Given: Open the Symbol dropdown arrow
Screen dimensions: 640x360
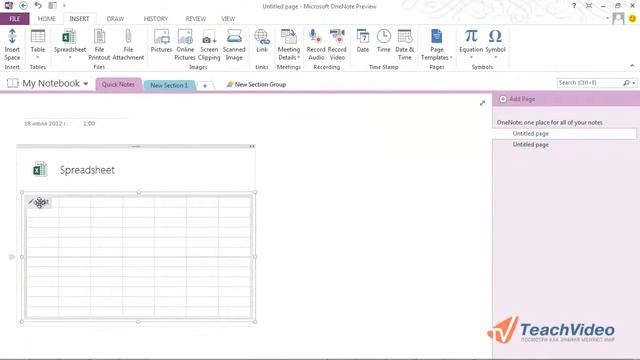Looking at the screenshot, I should pyautogui.click(x=495, y=57).
